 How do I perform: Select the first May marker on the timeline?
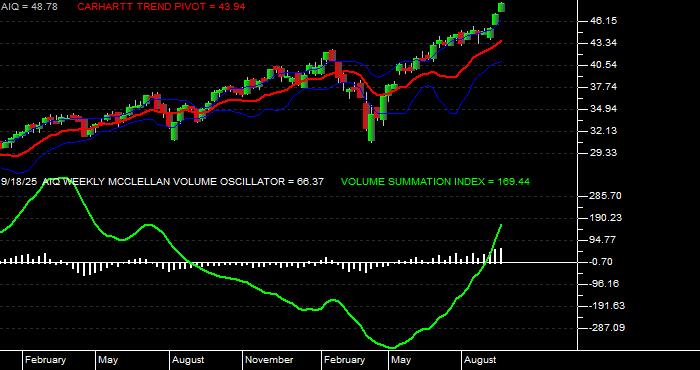pos(108,360)
